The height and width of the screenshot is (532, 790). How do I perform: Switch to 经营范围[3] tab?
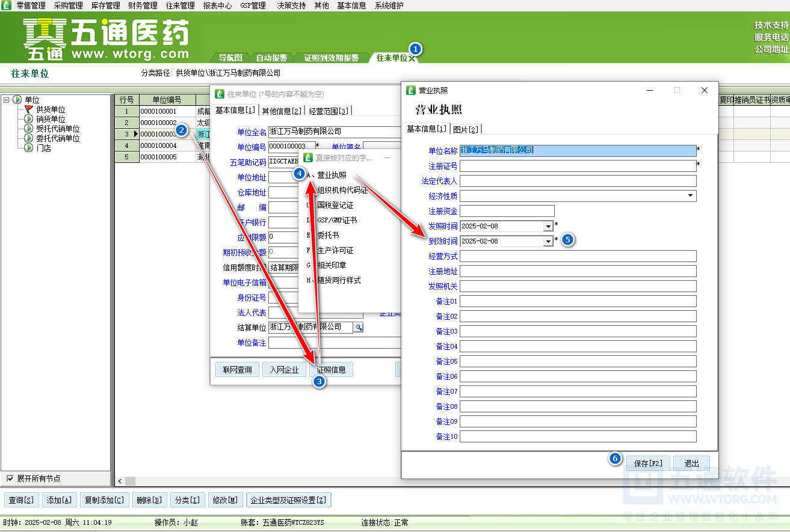click(329, 111)
